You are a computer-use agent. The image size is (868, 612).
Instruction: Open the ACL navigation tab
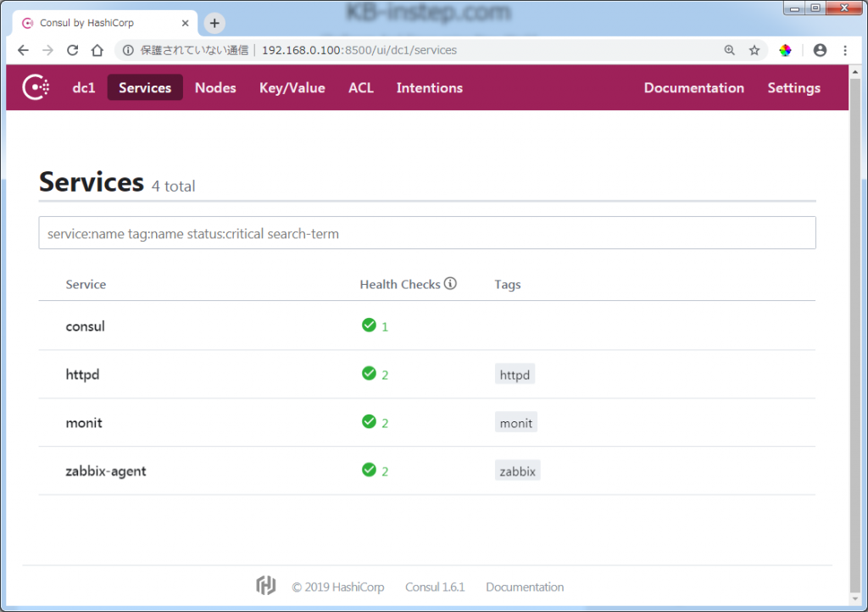(x=361, y=88)
